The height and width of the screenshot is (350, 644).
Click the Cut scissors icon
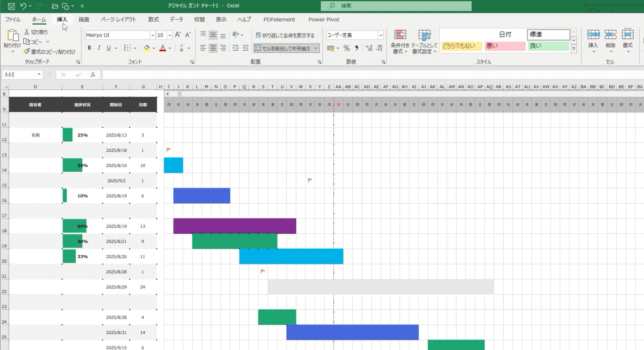[x=27, y=32]
